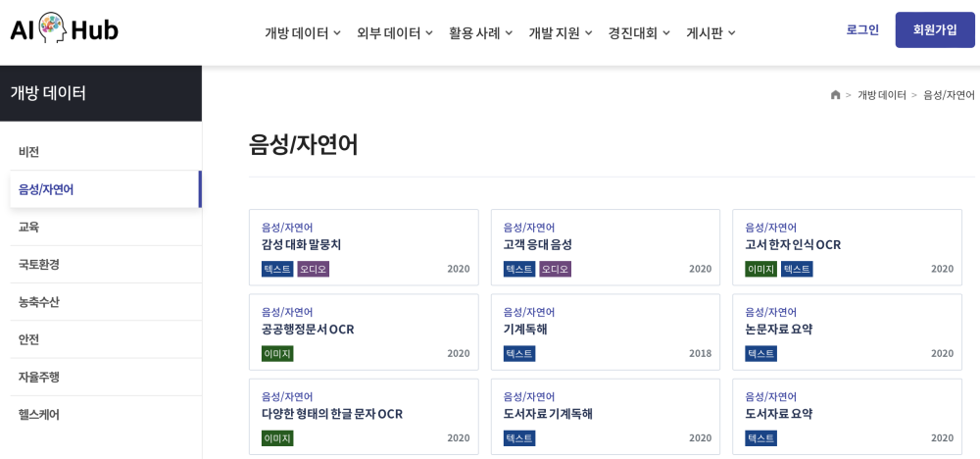The image size is (980, 459).
Task: Open the 경진대회 navigation menu
Action: pyautogui.click(x=638, y=32)
